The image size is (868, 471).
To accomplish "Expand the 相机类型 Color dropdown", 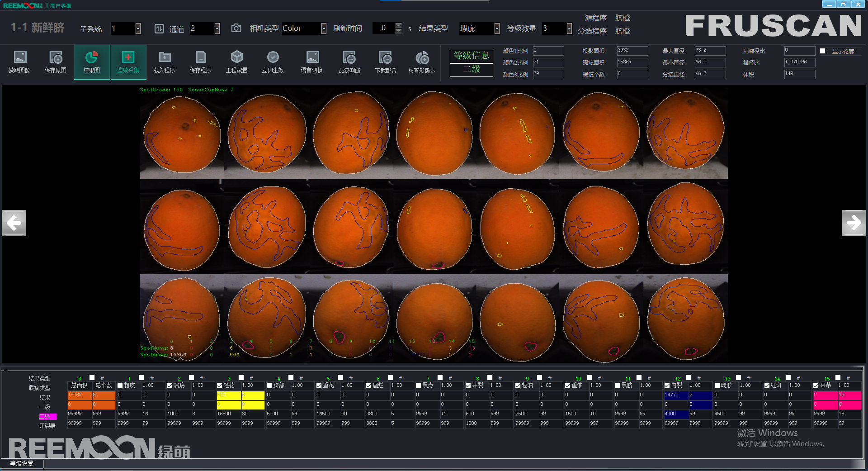I will point(324,29).
